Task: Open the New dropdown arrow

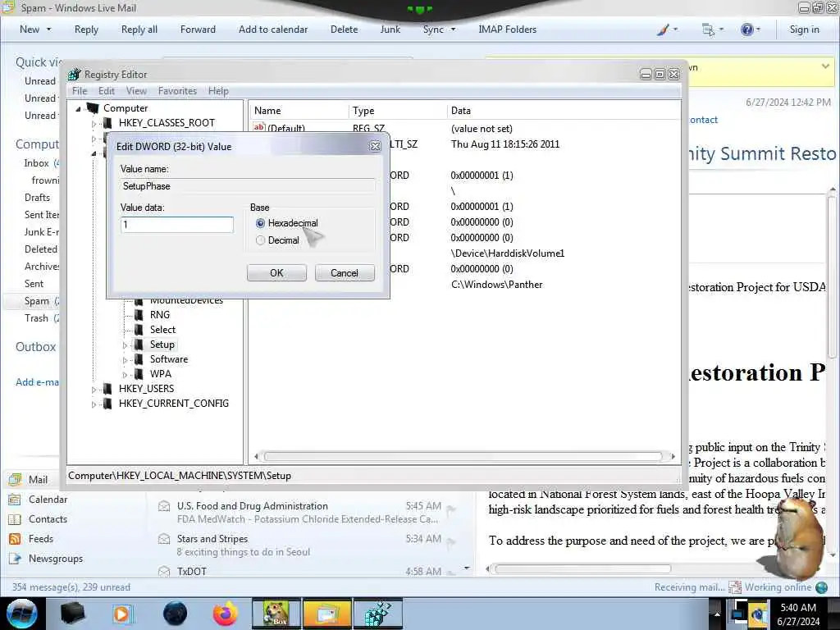Action: point(48,30)
